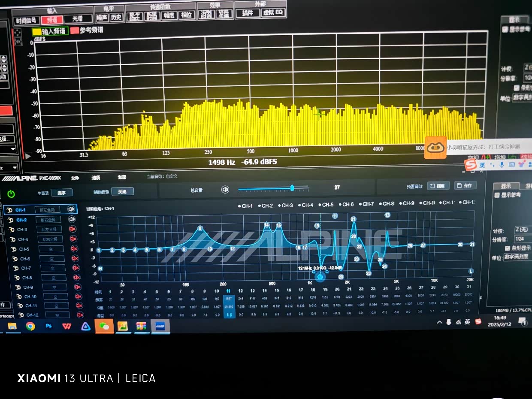Viewport: 532px width, 399px height.
Task: Mute CH-2 with its speaker icon
Action: pyautogui.click(x=71, y=219)
